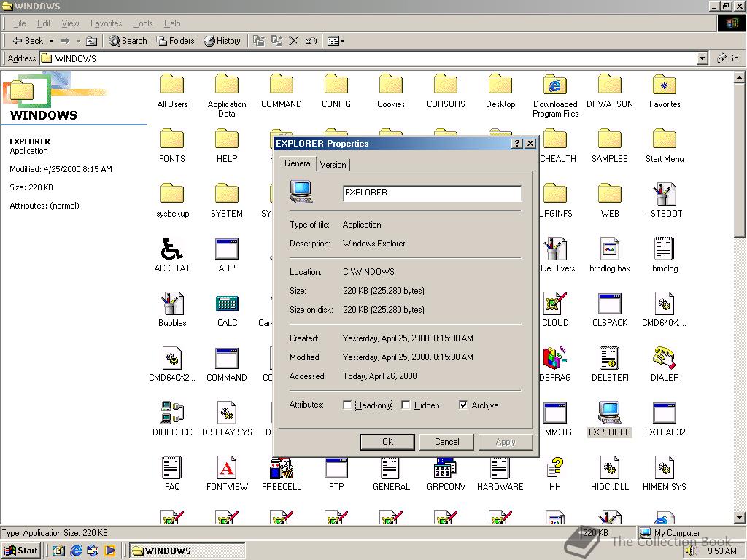Viewport: 747px width, 560px height.
Task: Open the Favorites menu
Action: [x=106, y=23]
